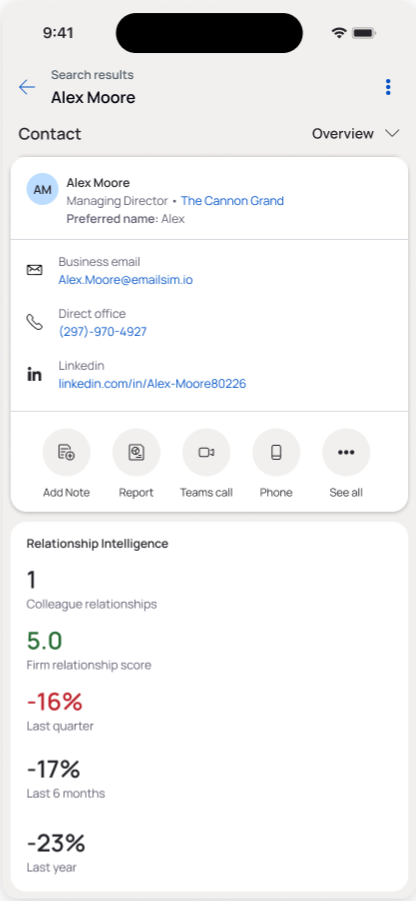Tap the back arrow icon
Image resolution: width=416 pixels, height=901 pixels.
tap(27, 87)
